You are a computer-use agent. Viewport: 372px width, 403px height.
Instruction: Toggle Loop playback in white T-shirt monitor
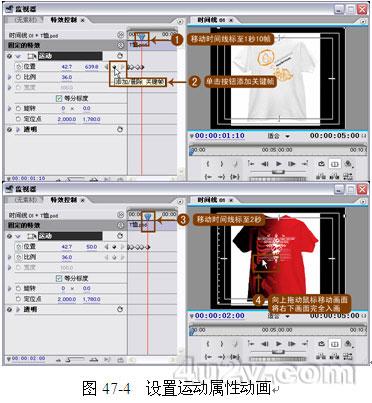coord(321,164)
